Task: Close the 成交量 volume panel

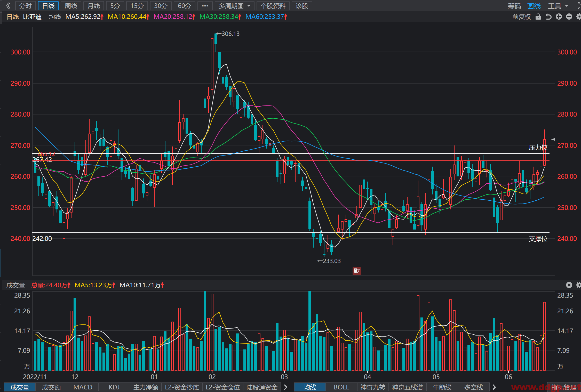Action: tap(569, 285)
